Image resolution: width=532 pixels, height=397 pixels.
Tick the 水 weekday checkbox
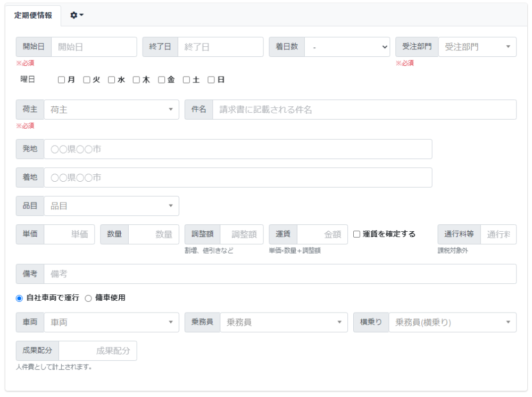(112, 80)
